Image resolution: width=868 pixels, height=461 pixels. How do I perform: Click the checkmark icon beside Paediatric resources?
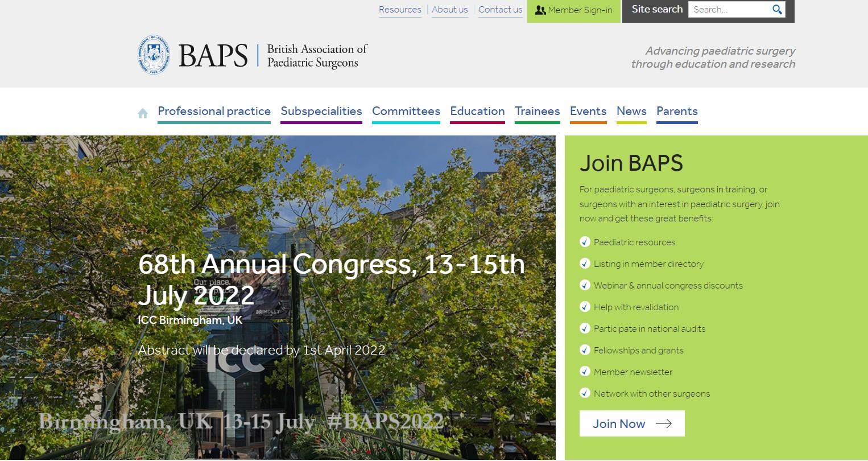click(585, 242)
